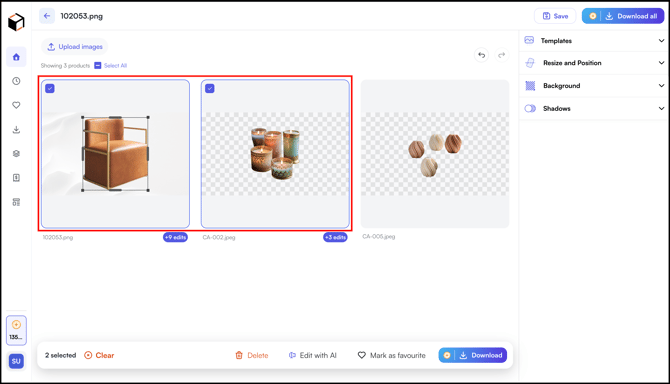Expand the Templates section chevron

(661, 41)
